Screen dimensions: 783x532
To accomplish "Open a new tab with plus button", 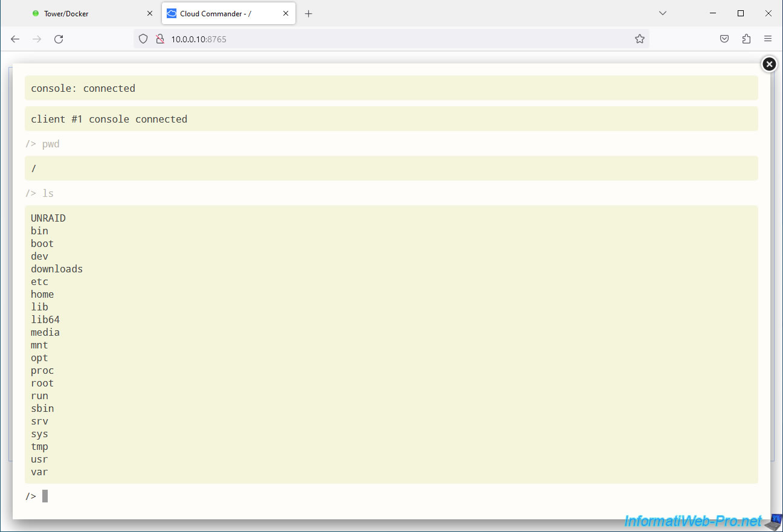I will tap(308, 13).
